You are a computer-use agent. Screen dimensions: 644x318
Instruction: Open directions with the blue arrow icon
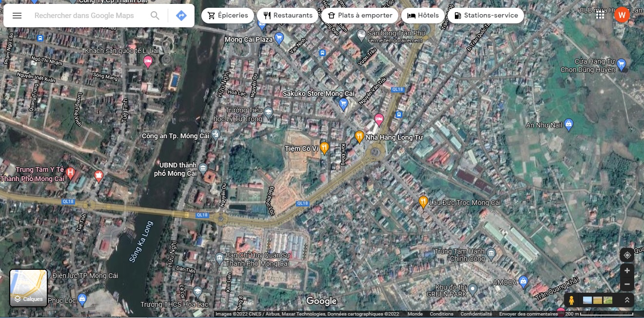click(181, 16)
